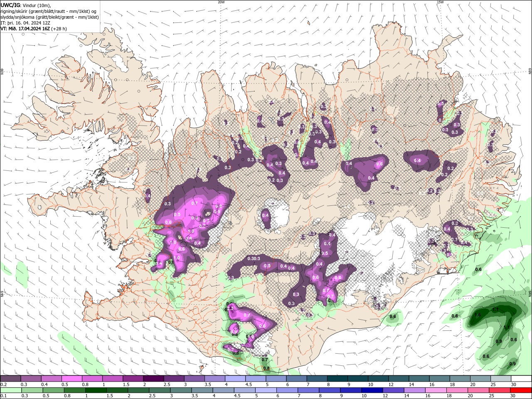Image resolution: width=532 pixels, height=399 pixels.
Task: Select the pale green 0.1 swatch in lower legend row
Action: pyautogui.click(x=11, y=390)
